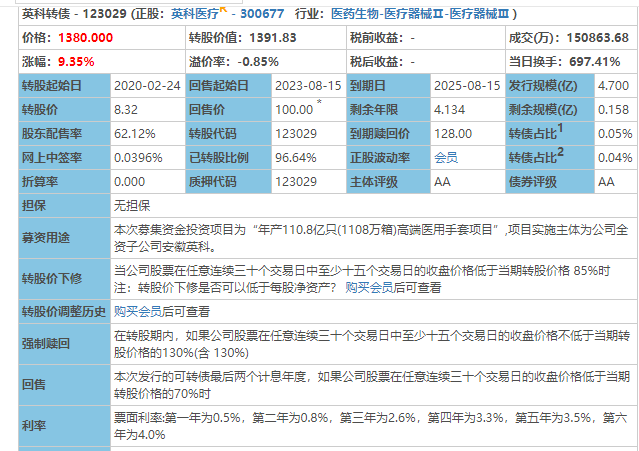Screen dimensions: 639x451
Task: Select the 涨幅 value 9.35%
Action: (x=76, y=62)
